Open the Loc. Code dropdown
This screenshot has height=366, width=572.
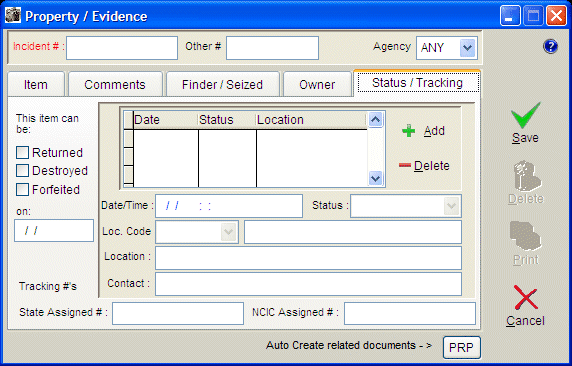(x=228, y=232)
